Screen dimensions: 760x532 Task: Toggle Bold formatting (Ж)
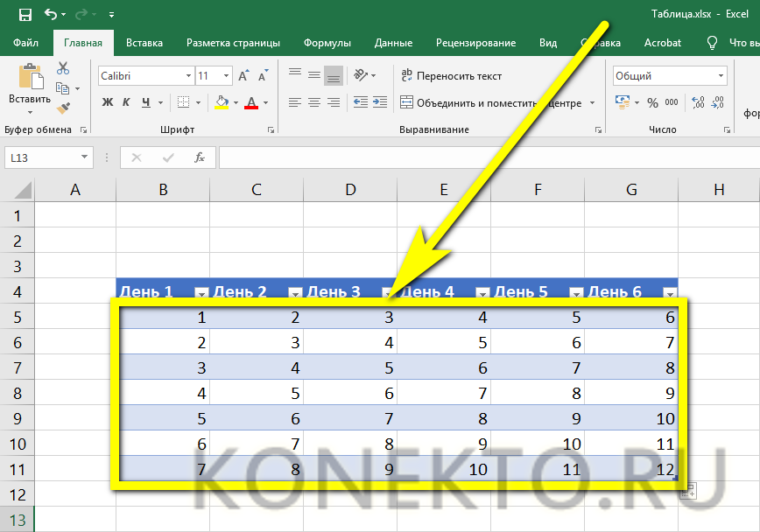[108, 103]
